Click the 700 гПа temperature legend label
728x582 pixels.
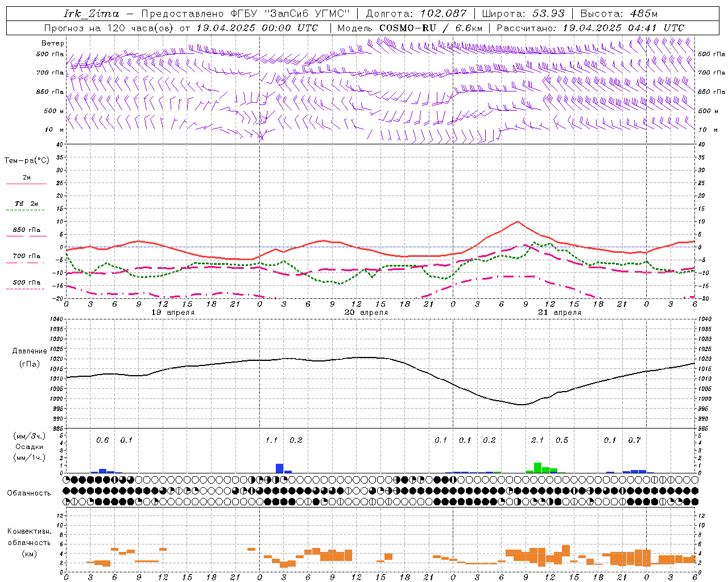click(27, 256)
